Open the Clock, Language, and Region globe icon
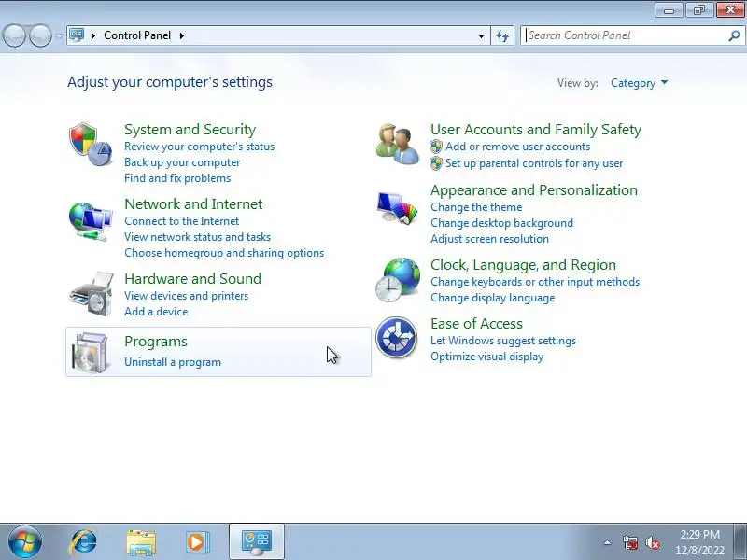This screenshot has width=747, height=560. pos(398,279)
